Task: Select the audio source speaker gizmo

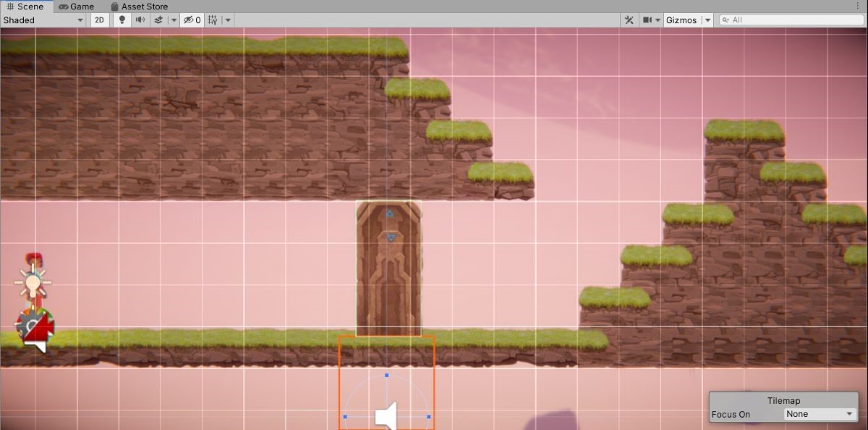Action: click(x=386, y=416)
